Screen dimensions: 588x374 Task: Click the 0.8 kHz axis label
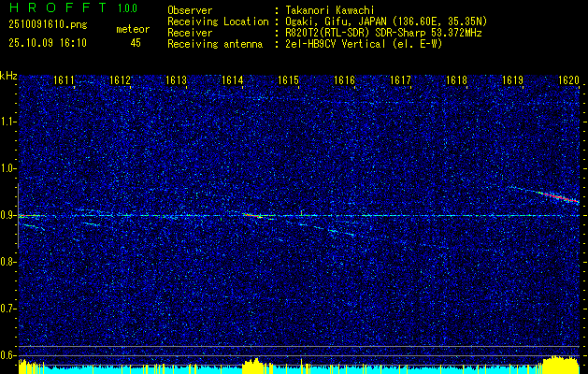[x=8, y=262]
